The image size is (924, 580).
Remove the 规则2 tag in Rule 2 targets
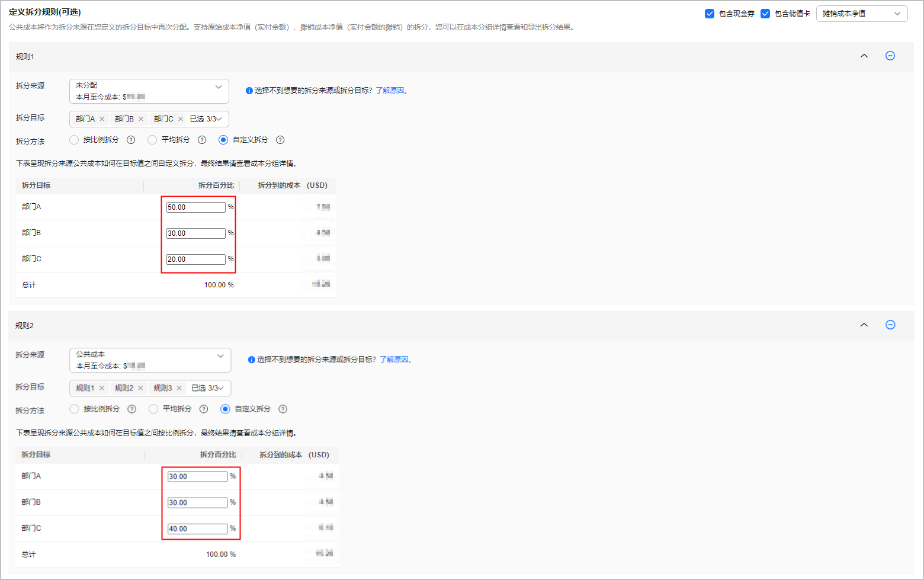pos(140,388)
